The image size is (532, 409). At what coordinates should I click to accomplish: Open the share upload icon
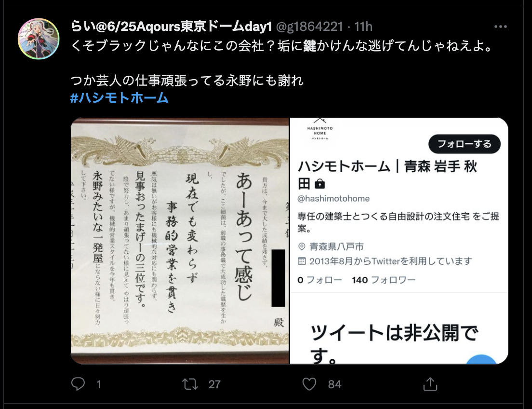coord(430,384)
